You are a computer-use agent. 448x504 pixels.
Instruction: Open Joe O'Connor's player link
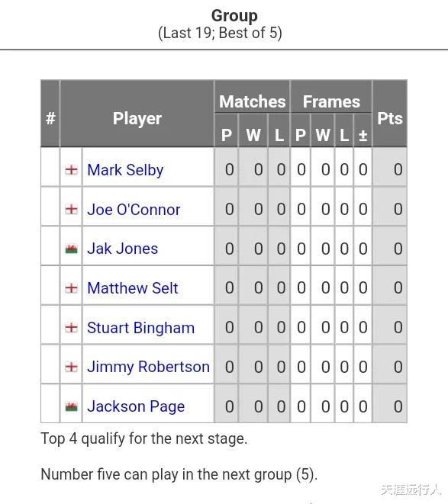[134, 210]
